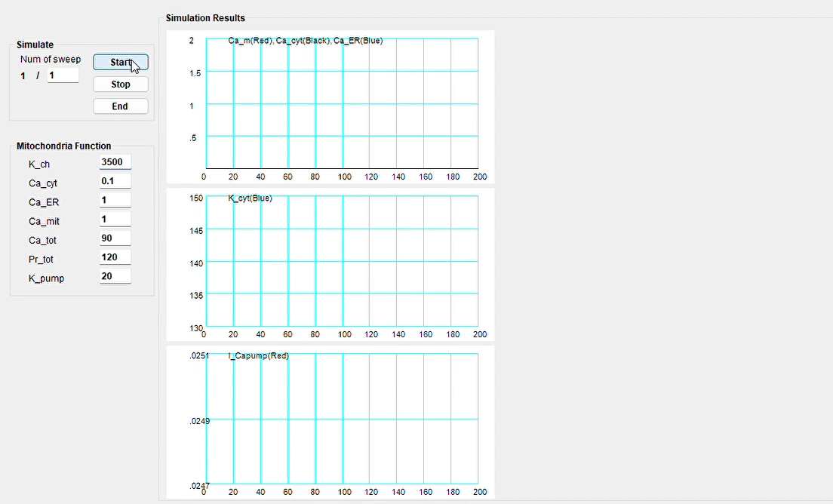Focus the K_pump value field
This screenshot has height=504, width=833.
point(115,277)
